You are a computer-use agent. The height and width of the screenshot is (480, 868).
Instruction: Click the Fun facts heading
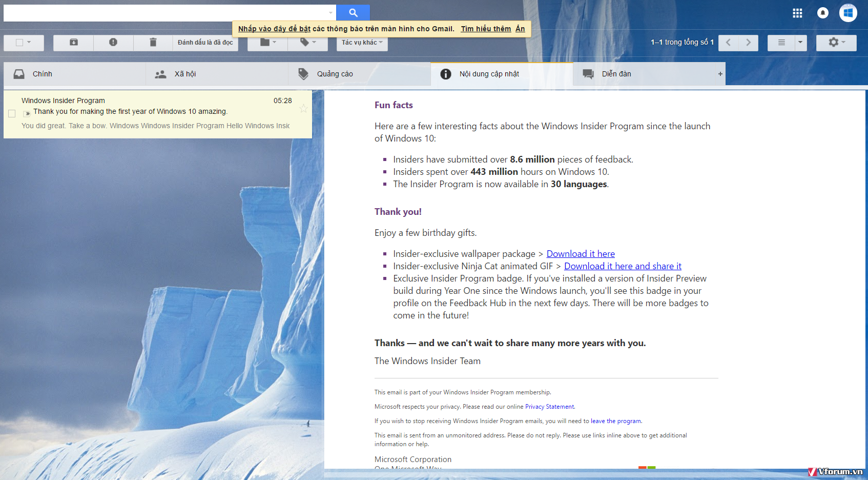coord(394,105)
